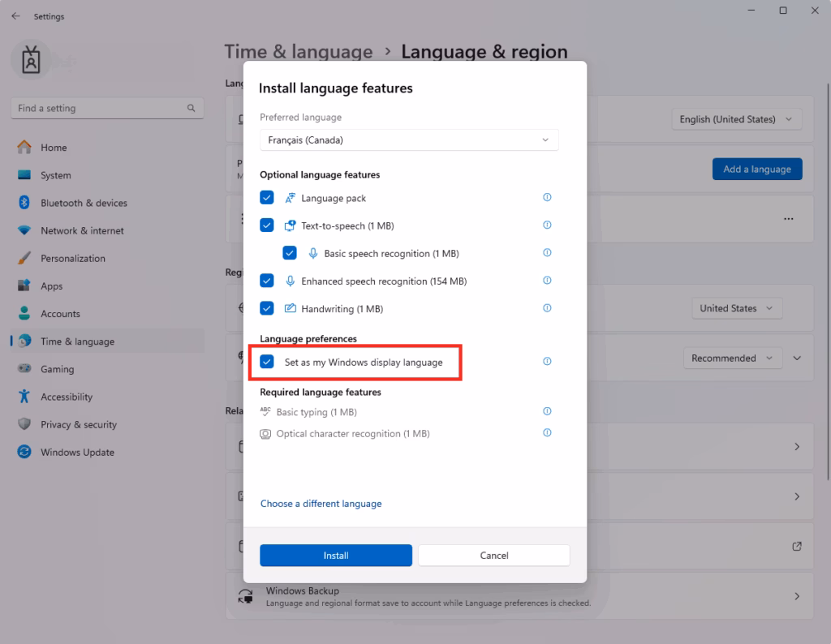831x644 pixels.
Task: Click the Add a language button
Action: coord(757,169)
